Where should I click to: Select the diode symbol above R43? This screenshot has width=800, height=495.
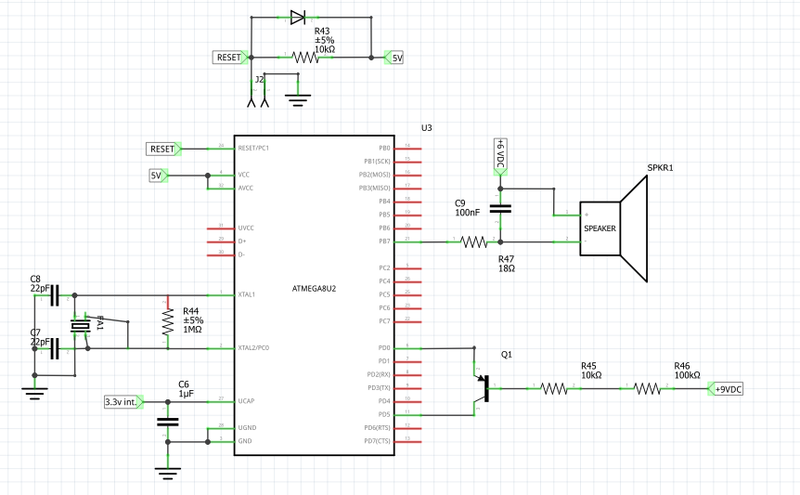pyautogui.click(x=298, y=17)
